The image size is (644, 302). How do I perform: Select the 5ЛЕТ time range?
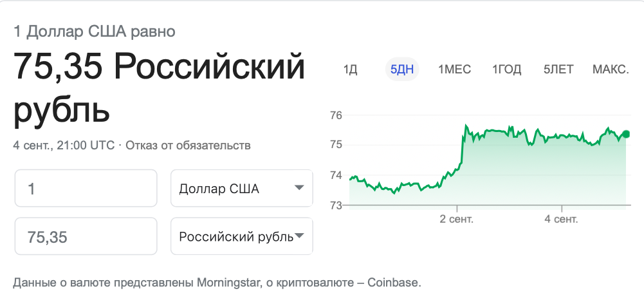[558, 70]
